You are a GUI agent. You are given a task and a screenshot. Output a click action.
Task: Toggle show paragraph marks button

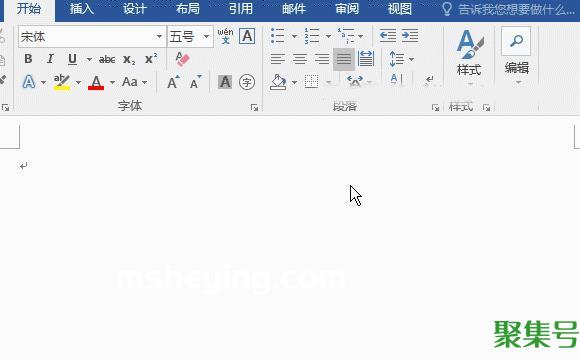(x=429, y=80)
